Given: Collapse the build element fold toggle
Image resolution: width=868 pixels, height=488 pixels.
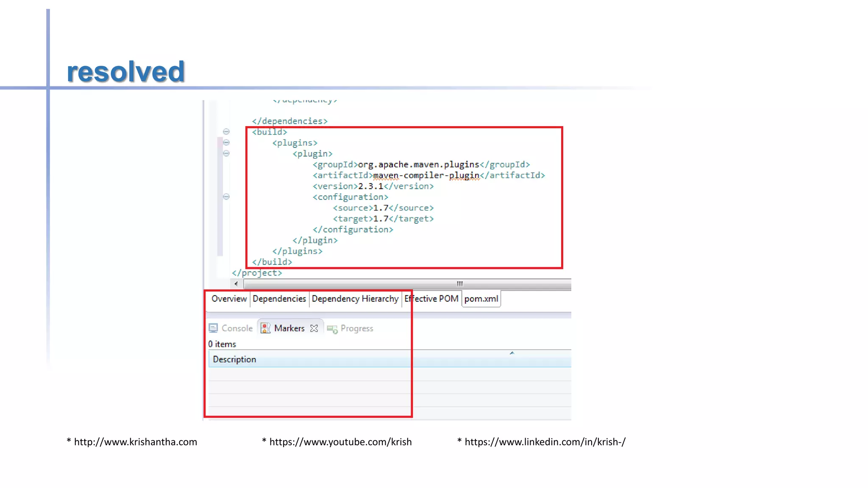Looking at the screenshot, I should tap(226, 132).
